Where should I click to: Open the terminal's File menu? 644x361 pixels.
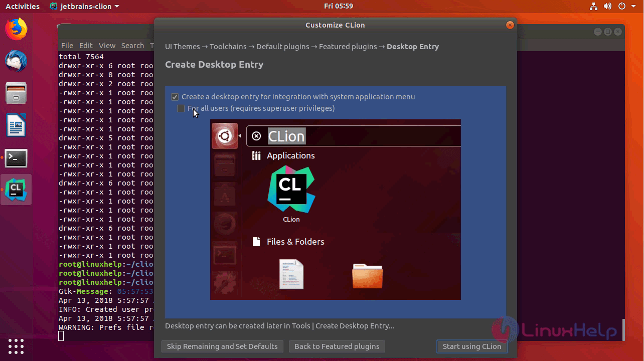67,45
